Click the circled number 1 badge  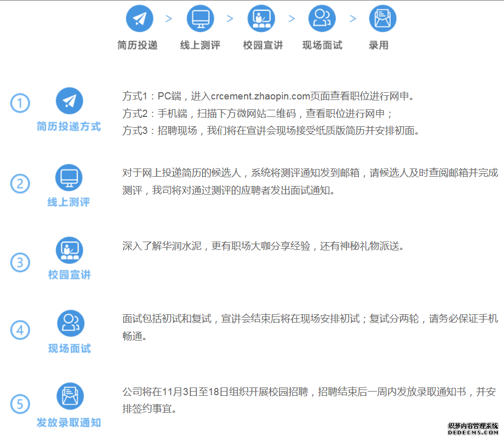coord(20,103)
